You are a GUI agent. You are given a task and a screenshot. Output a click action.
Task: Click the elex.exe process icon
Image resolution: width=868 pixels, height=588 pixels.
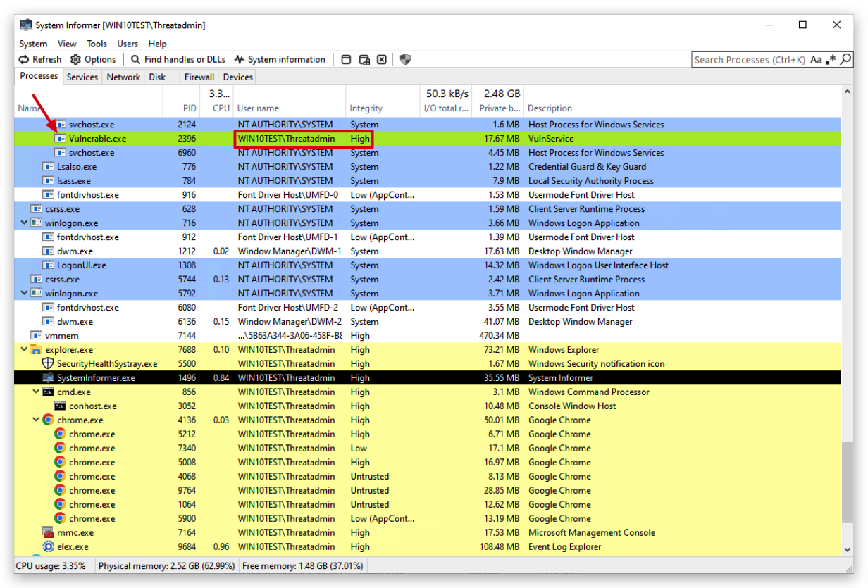48,547
